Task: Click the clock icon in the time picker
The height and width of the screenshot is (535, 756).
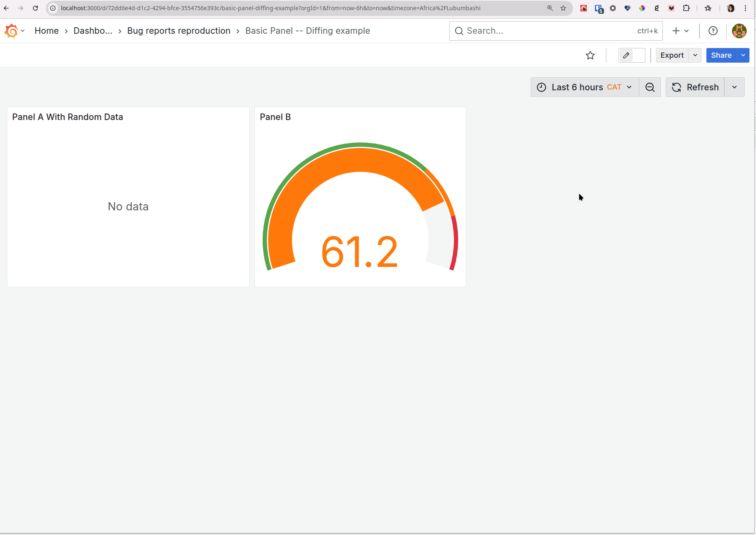Action: click(x=541, y=87)
